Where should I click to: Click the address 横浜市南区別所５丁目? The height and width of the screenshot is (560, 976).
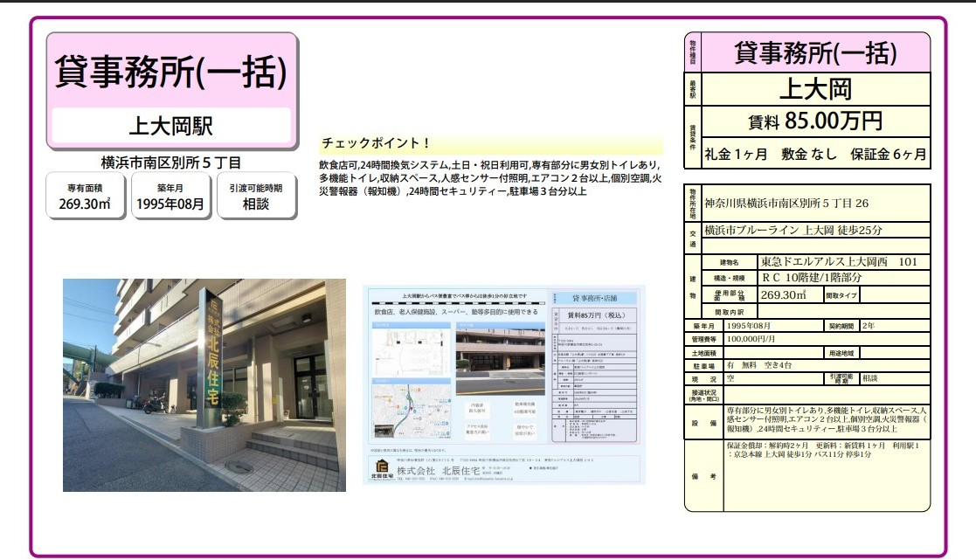171,163
